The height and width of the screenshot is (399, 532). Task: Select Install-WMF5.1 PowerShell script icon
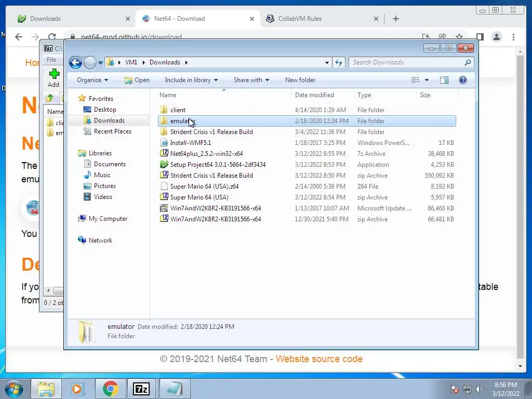(x=164, y=143)
